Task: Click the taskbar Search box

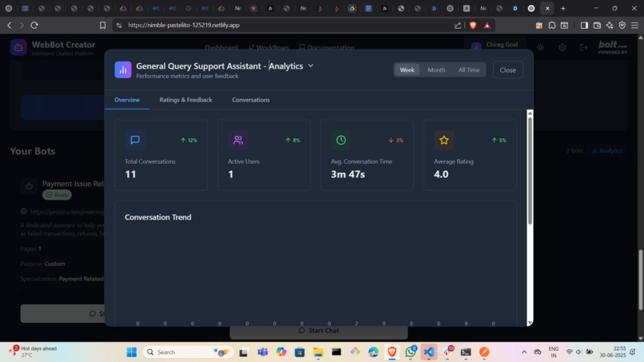Action: [x=188, y=352]
